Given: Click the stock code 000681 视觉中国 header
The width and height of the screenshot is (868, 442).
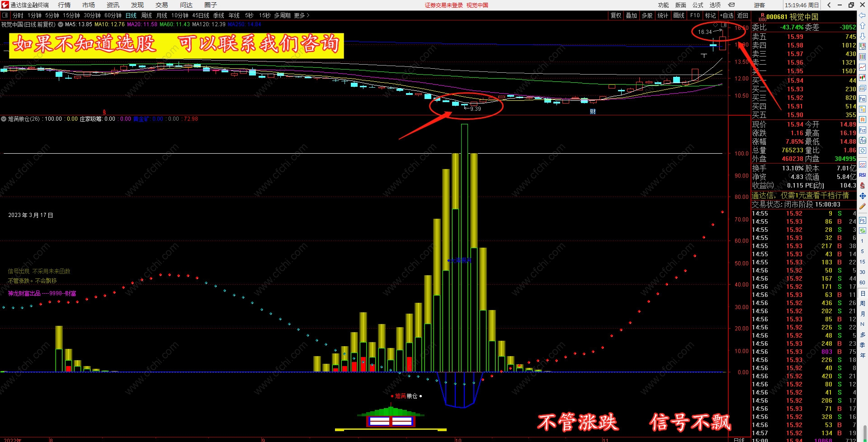Looking at the screenshot, I should point(792,17).
